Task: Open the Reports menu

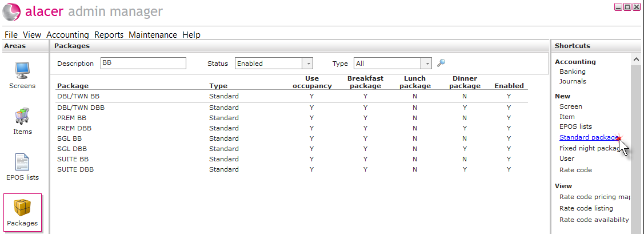Action: click(x=109, y=35)
